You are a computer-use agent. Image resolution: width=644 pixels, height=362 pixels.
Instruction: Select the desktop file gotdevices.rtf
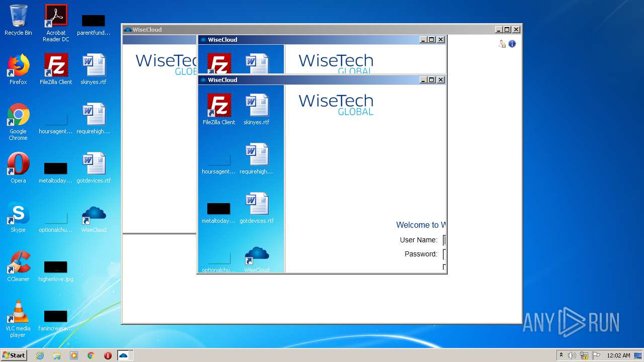pos(94,168)
